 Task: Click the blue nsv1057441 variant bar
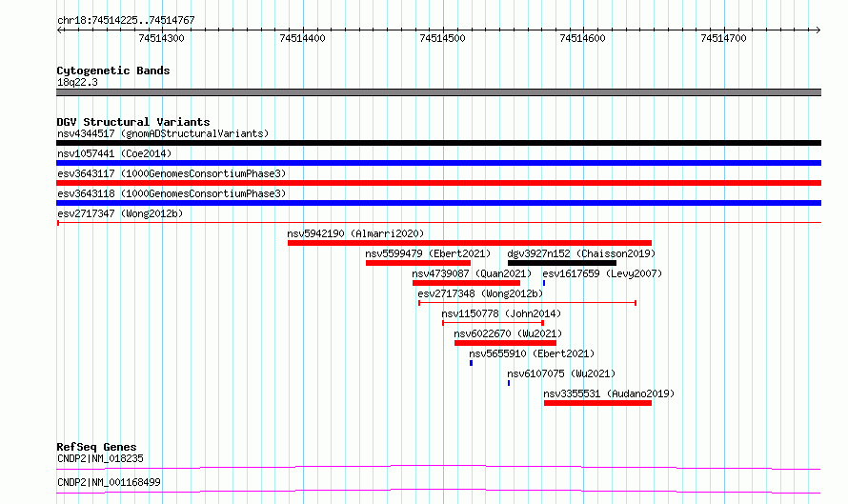click(x=438, y=163)
